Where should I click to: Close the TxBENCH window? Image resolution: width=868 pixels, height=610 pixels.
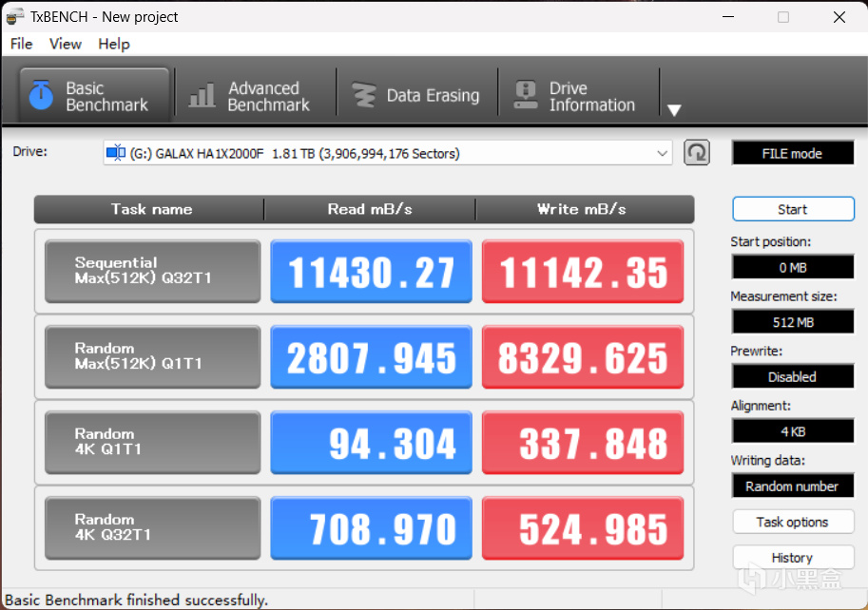click(839, 17)
